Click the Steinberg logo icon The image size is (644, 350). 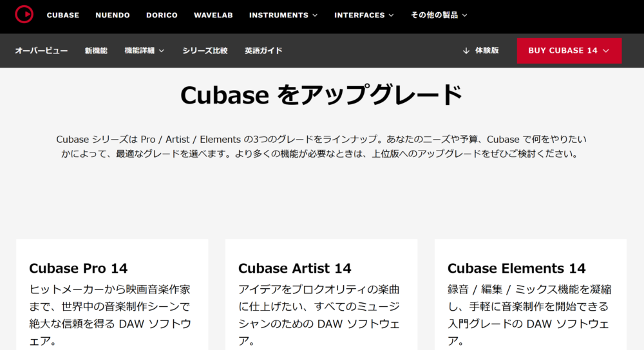coord(24,14)
